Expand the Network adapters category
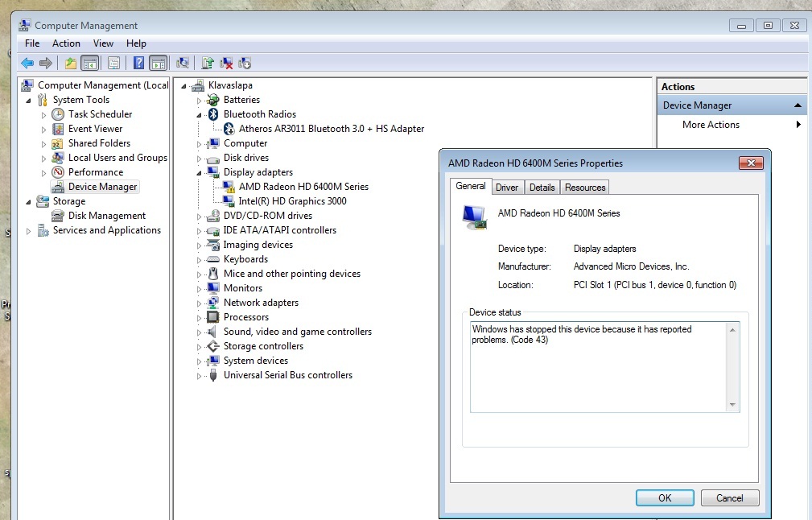Viewport: 812px width, 520px height. tap(199, 303)
